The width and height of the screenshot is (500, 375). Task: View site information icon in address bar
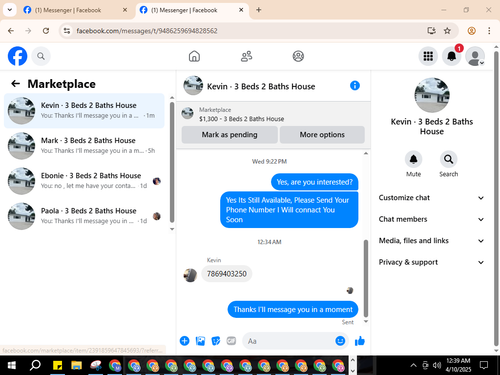click(x=67, y=31)
